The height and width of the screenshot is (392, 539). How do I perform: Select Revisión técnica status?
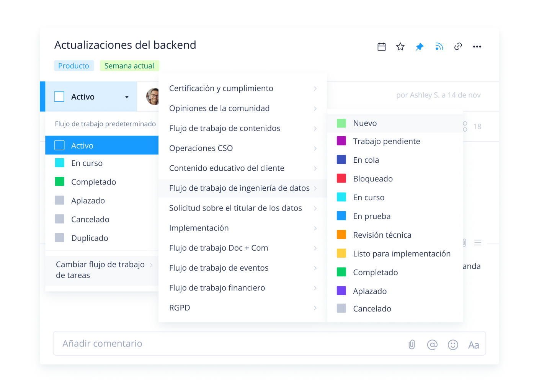click(382, 235)
